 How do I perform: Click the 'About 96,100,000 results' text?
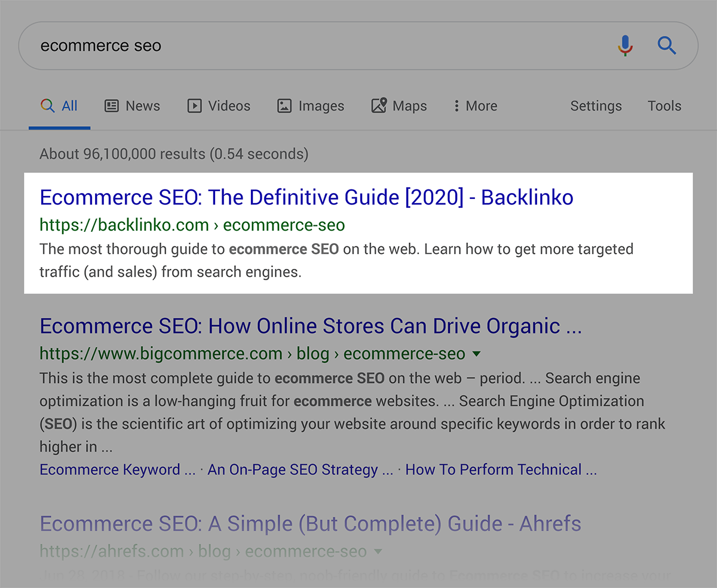[174, 154]
